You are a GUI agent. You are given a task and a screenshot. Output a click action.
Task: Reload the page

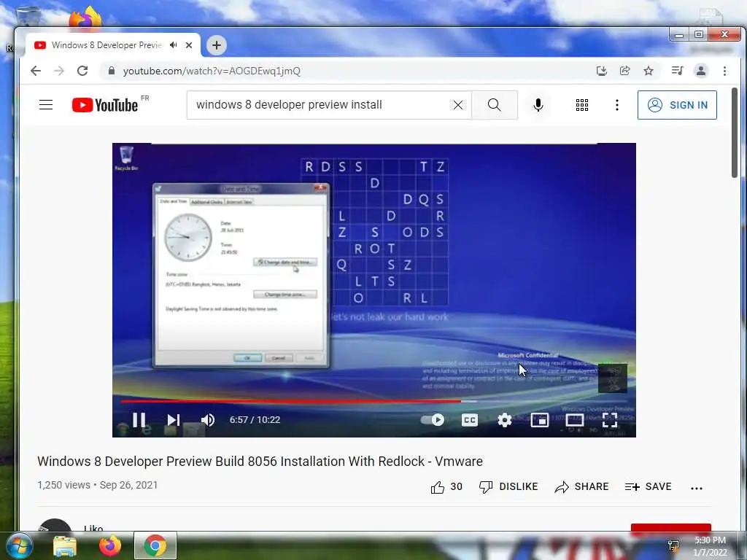click(x=82, y=71)
